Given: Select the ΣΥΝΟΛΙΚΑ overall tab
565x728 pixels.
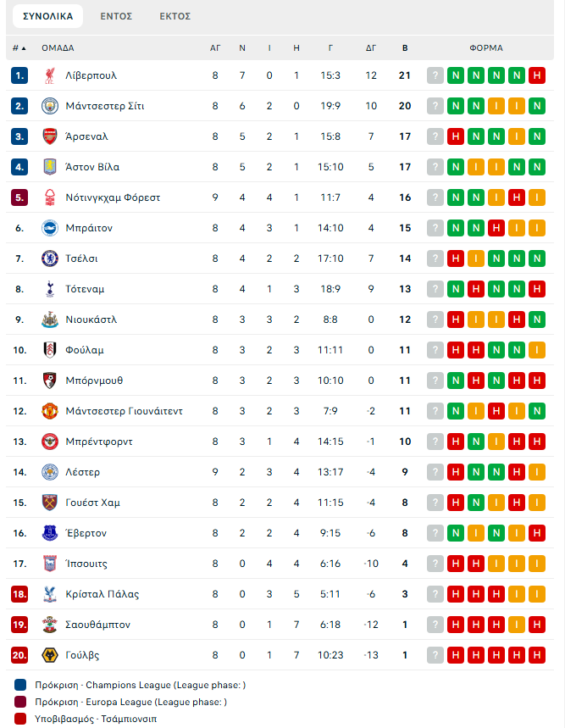Looking at the screenshot, I should coord(47,16).
